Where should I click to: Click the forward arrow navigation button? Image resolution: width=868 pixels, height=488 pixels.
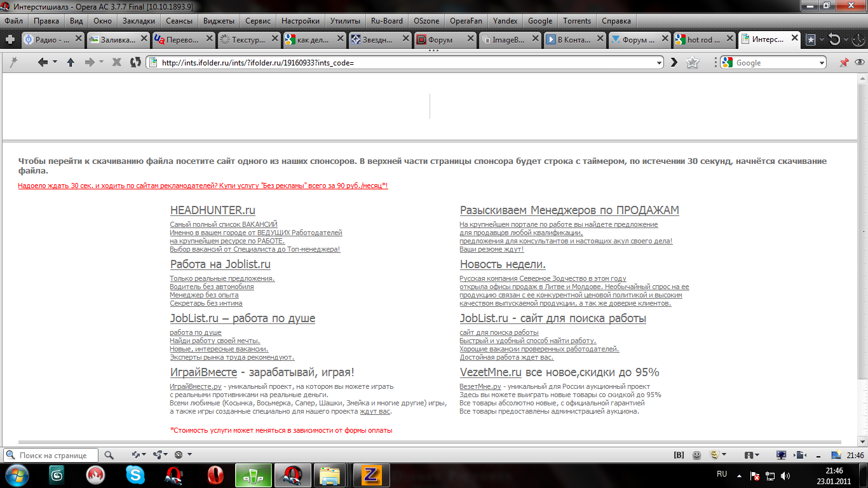[90, 62]
